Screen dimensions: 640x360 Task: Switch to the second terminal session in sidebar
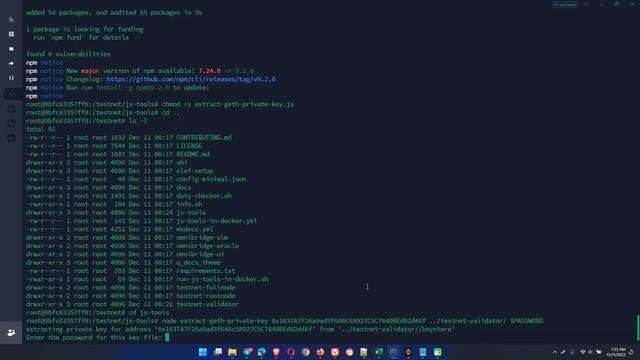tap(11, 109)
